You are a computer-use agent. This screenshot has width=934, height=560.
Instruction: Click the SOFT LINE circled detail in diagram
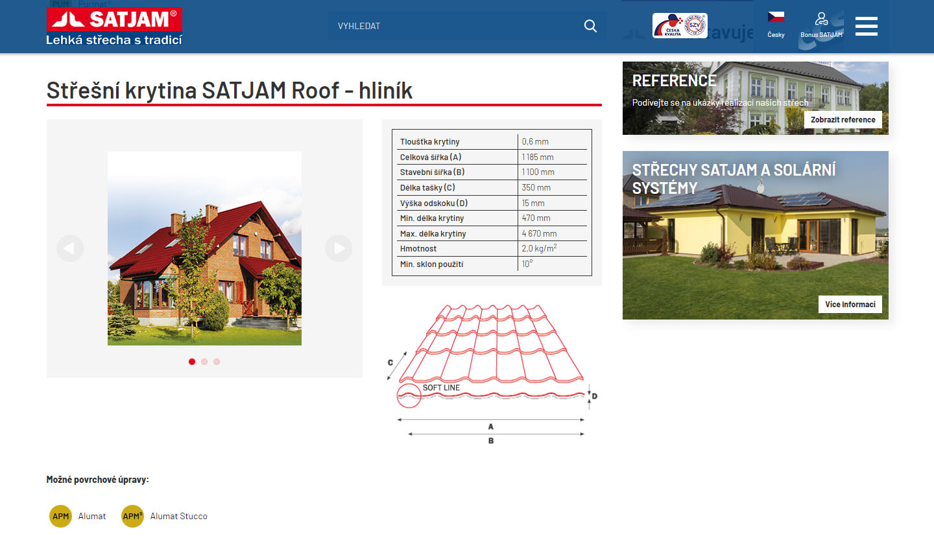tap(409, 395)
